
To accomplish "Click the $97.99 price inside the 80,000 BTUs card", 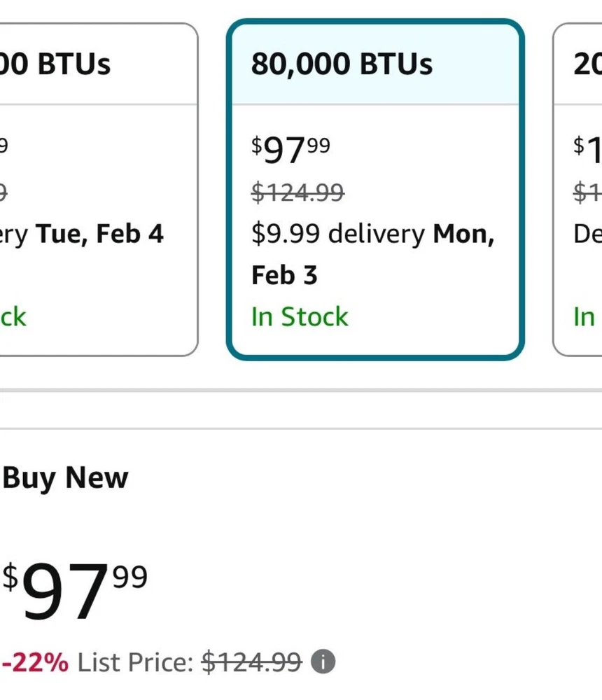I will point(290,149).
